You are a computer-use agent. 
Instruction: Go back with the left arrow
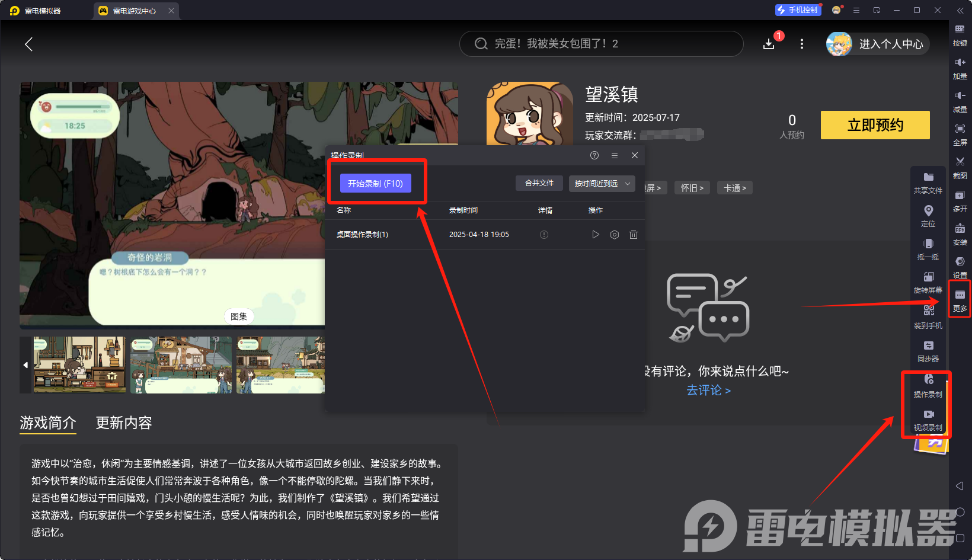(x=28, y=44)
